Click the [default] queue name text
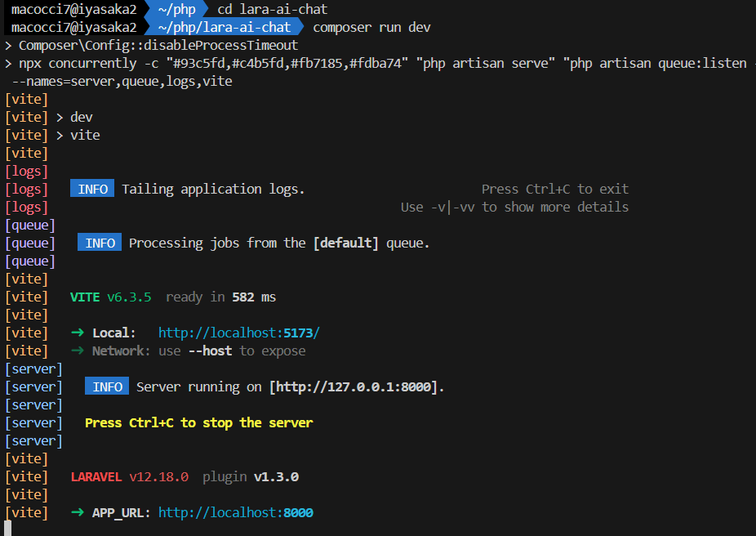 tap(346, 243)
